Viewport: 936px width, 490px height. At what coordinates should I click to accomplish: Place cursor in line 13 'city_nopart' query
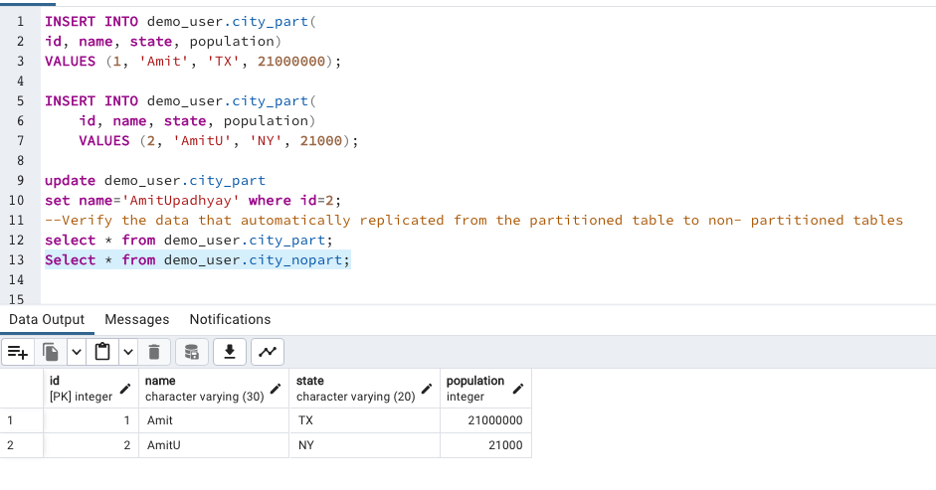pos(197,260)
